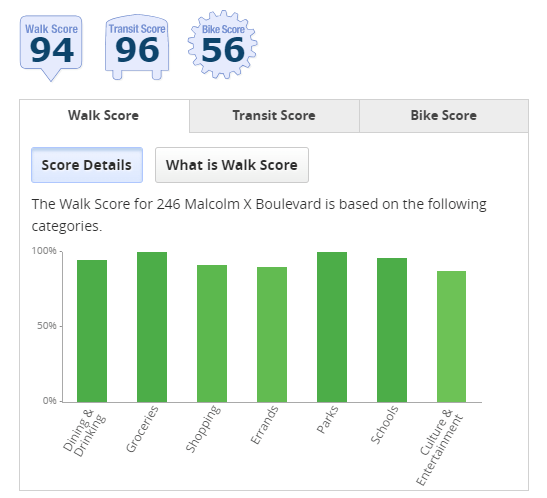Image resolution: width=547 pixels, height=498 pixels.
Task: Click the Culture & Entertainment axis label
Action: coord(440,447)
